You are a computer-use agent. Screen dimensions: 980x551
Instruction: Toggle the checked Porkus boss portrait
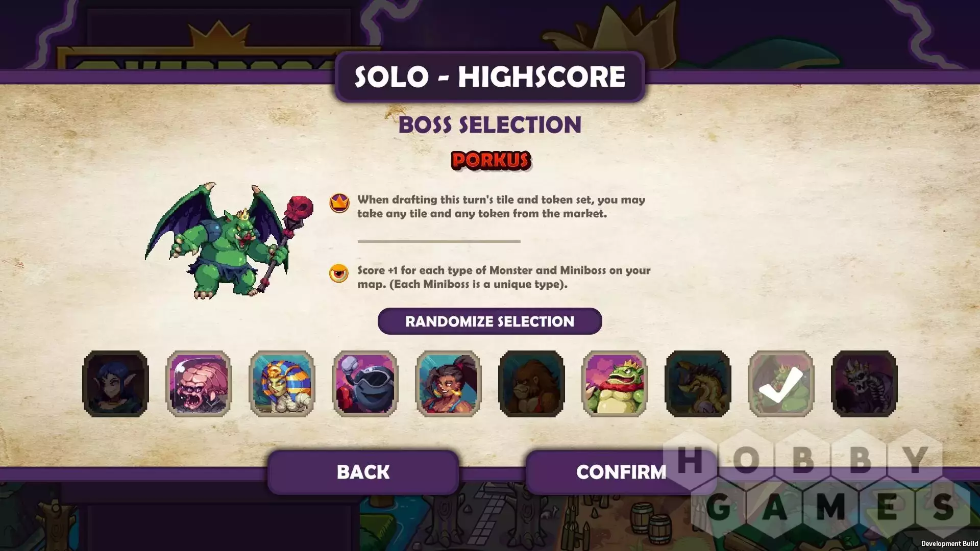781,384
